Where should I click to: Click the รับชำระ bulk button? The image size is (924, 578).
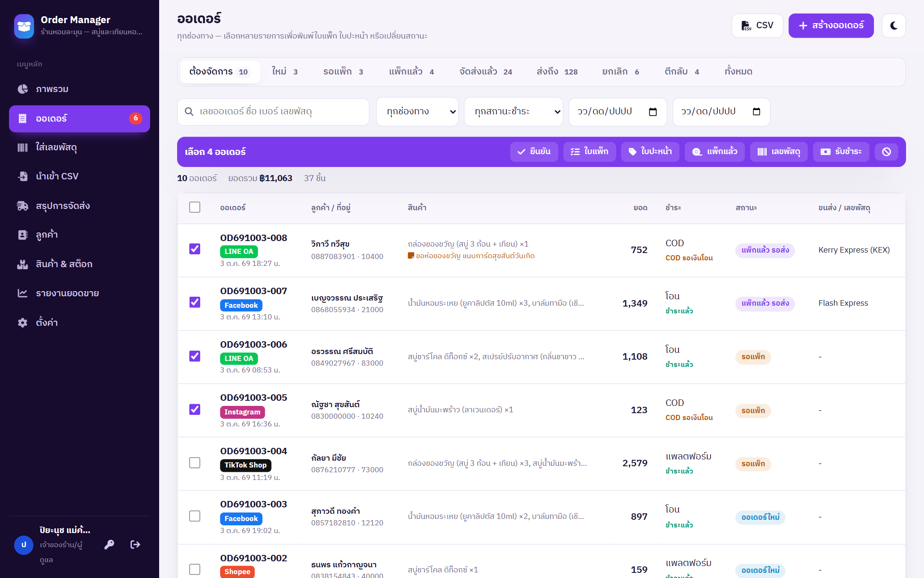tap(841, 152)
